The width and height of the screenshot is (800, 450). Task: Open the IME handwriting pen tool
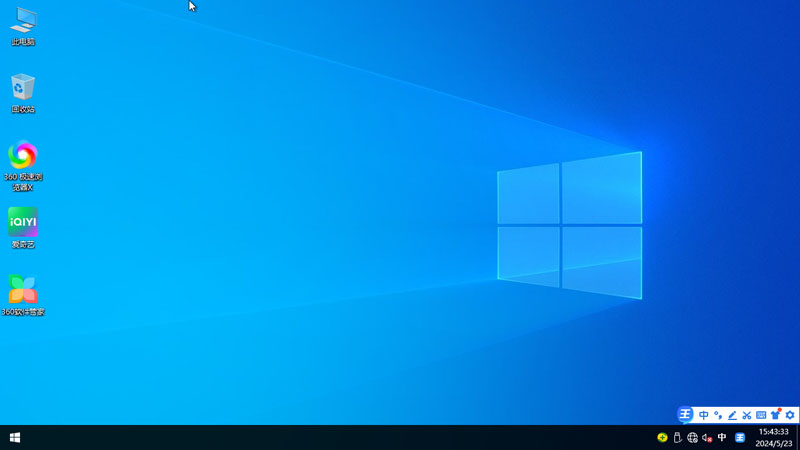tap(732, 415)
